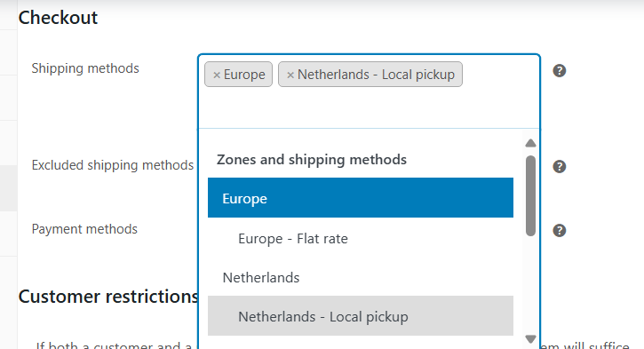The width and height of the screenshot is (644, 349).
Task: Click empty area of shipping methods input
Action: pos(369,107)
